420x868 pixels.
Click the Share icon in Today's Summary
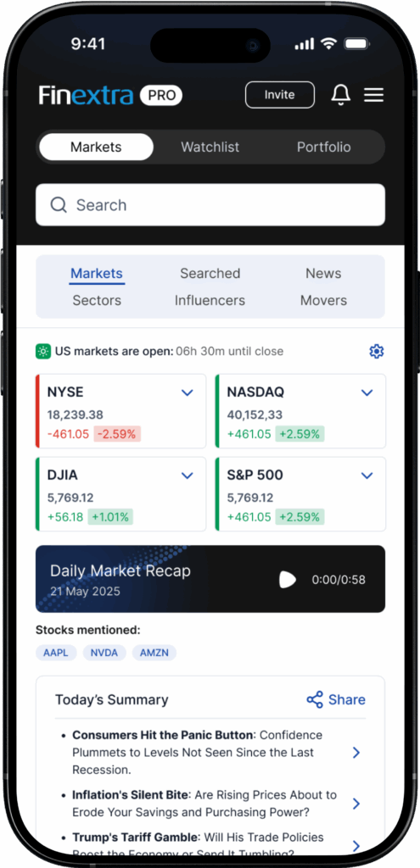tap(315, 699)
